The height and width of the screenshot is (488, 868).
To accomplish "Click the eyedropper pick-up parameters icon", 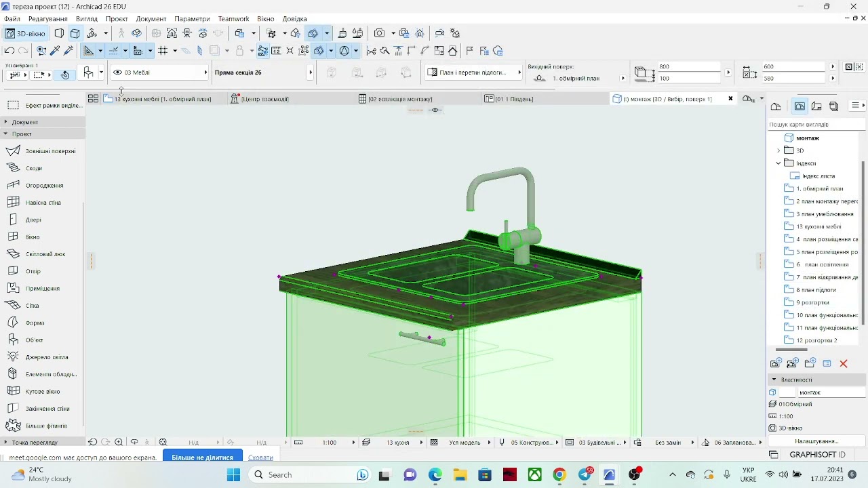I will (x=56, y=51).
